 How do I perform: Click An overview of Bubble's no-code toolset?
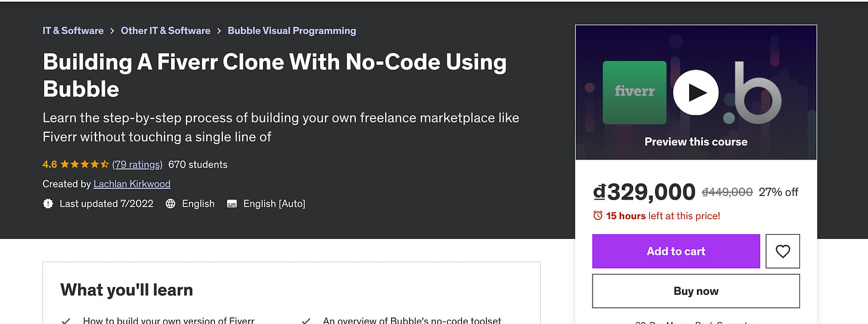(412, 320)
